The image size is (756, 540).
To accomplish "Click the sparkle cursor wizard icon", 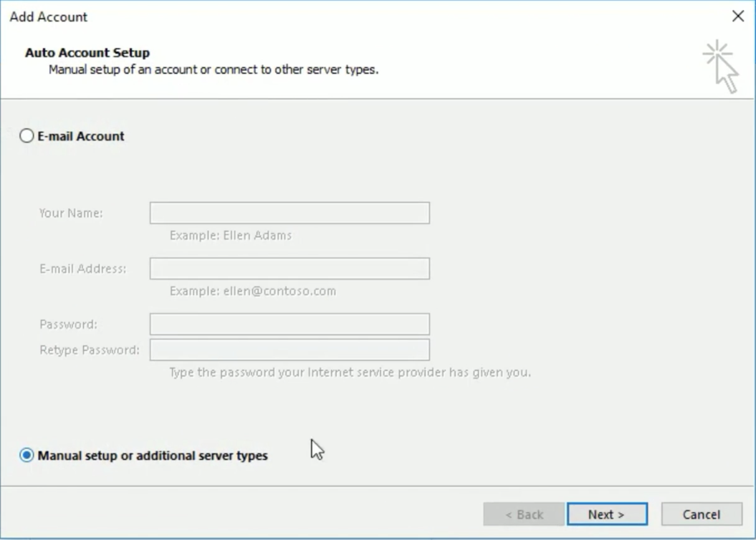I will (720, 67).
